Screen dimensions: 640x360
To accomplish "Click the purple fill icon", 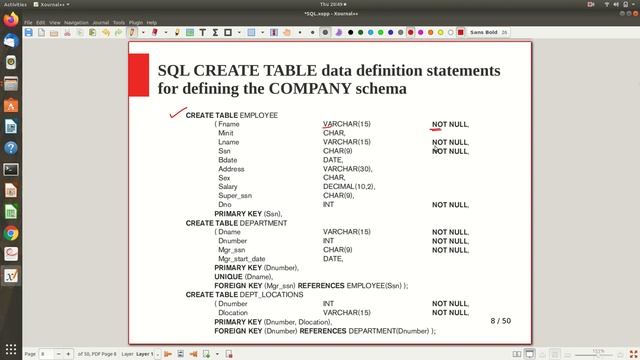I will coord(338,32).
